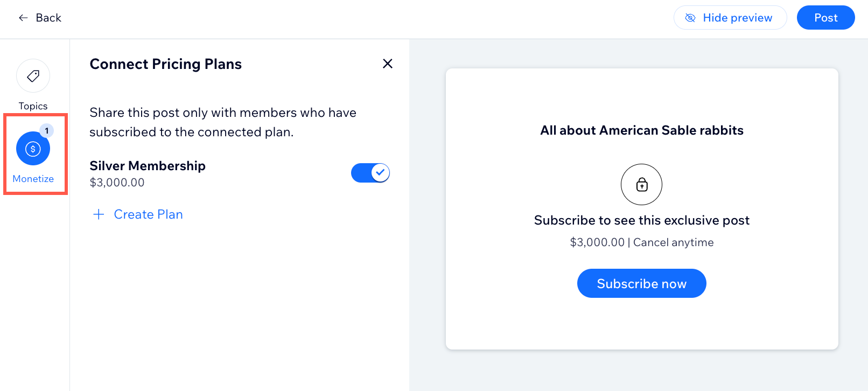The image size is (868, 391).
Task: Click the Connect Pricing Plans heading
Action: [x=166, y=64]
